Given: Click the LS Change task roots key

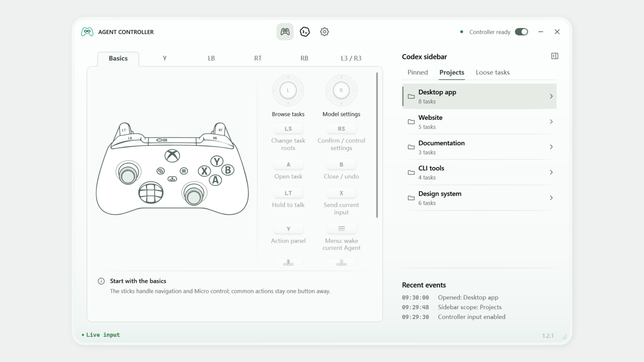Looking at the screenshot, I should tap(288, 129).
